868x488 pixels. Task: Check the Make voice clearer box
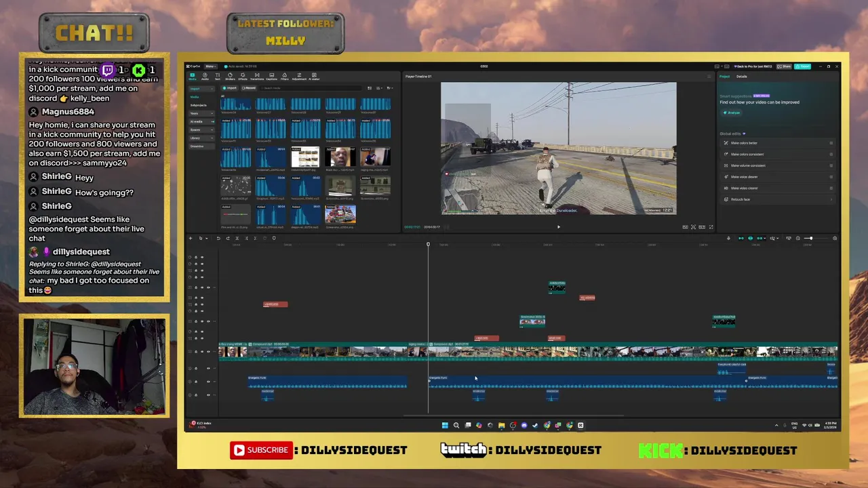(x=831, y=177)
